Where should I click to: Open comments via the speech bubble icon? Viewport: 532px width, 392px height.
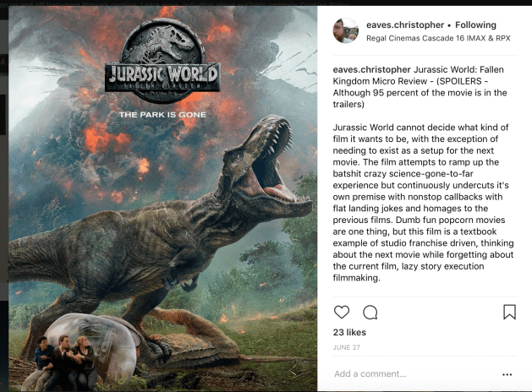pyautogui.click(x=370, y=313)
